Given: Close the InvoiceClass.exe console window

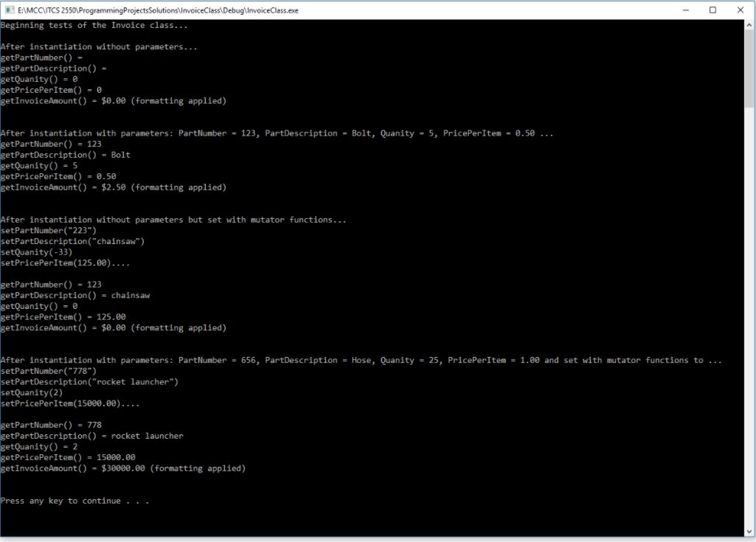Looking at the screenshot, I should (x=740, y=10).
